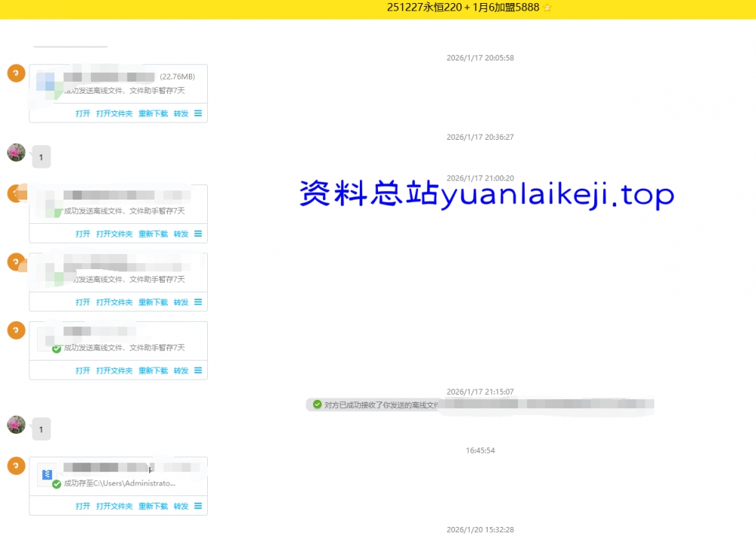The height and width of the screenshot is (536, 756).
Task: Click 打开 on the 22.76MB file card
Action: pos(82,113)
